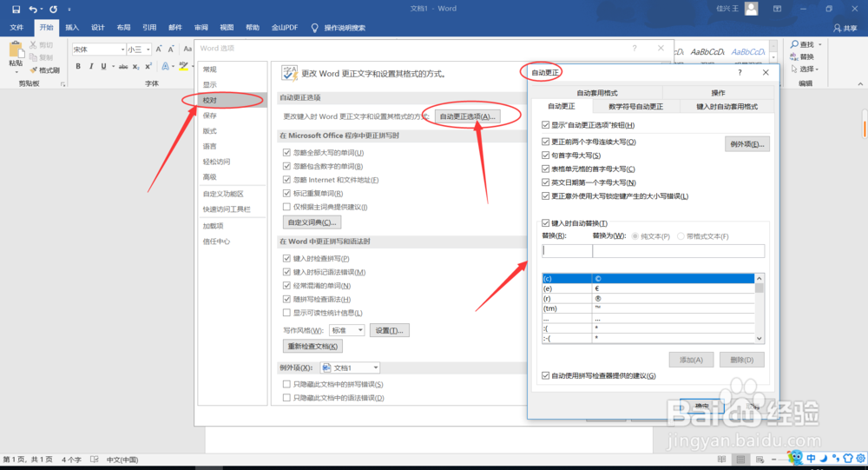Image resolution: width=868 pixels, height=470 pixels.
Task: Click the text highlight color icon
Action: click(x=183, y=67)
